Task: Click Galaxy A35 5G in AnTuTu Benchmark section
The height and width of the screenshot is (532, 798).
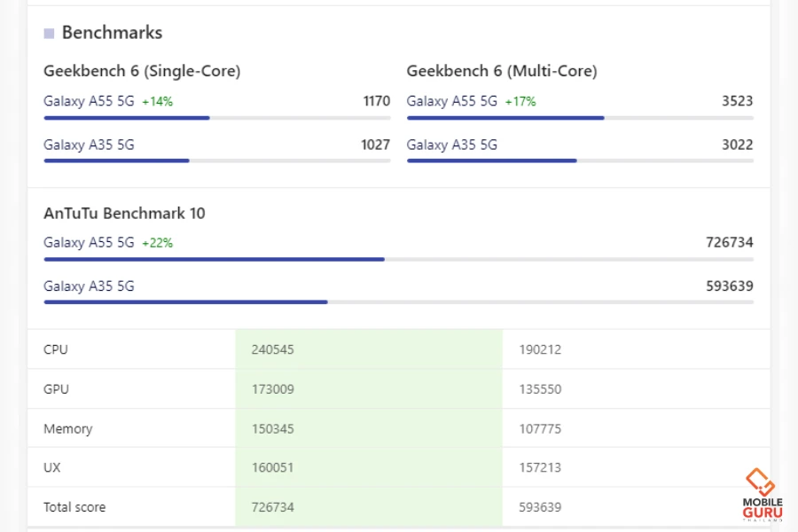Action: [89, 286]
